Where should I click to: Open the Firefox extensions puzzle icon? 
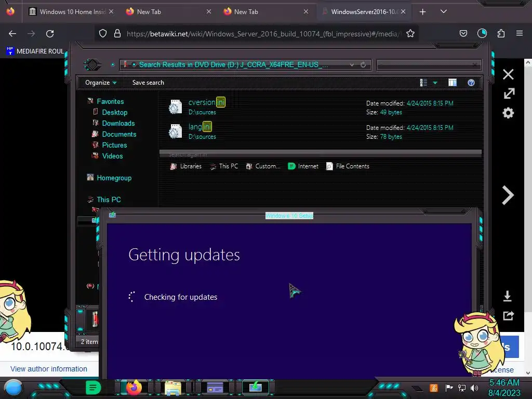click(x=501, y=34)
